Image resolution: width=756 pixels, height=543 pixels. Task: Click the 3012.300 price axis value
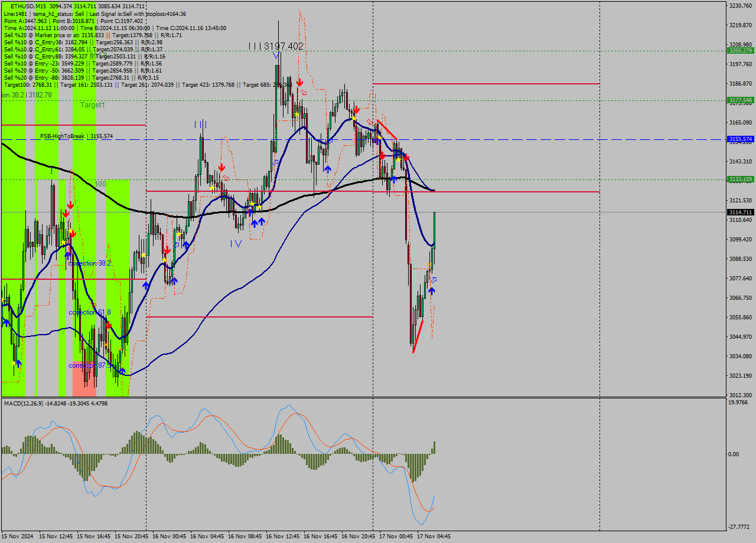741,395
